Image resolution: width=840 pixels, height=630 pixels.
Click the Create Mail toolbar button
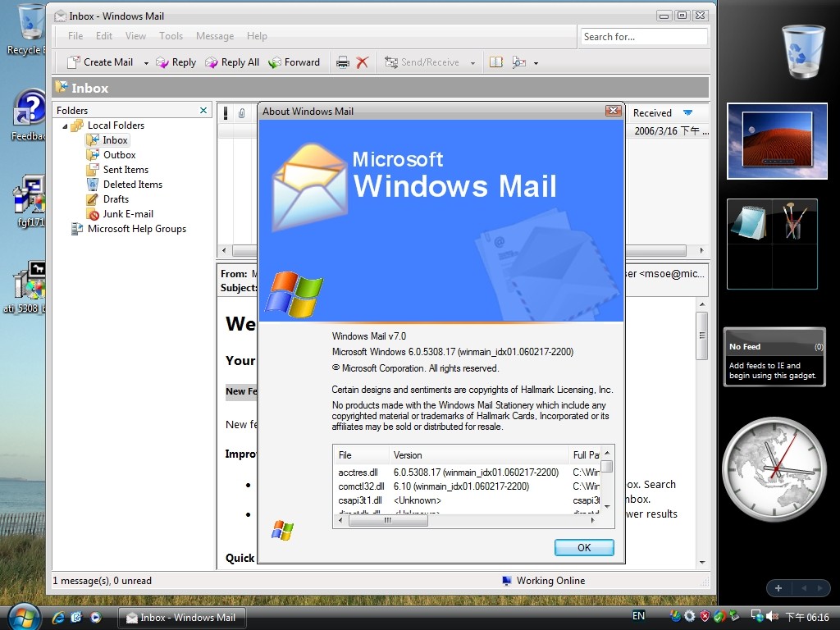(x=100, y=62)
